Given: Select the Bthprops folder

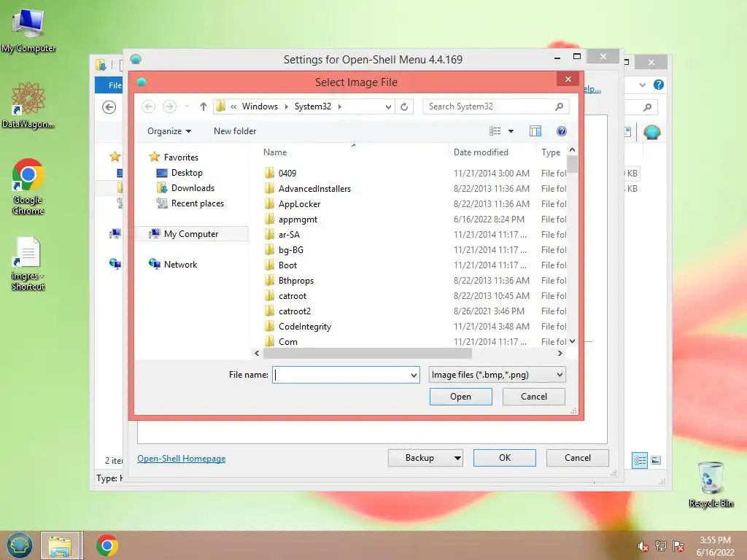Looking at the screenshot, I should [296, 281].
